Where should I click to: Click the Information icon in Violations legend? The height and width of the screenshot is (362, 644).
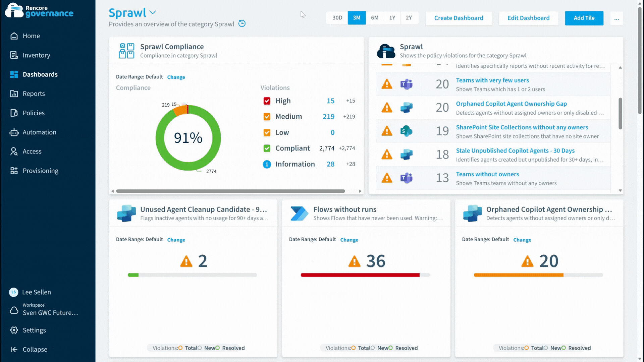(267, 164)
